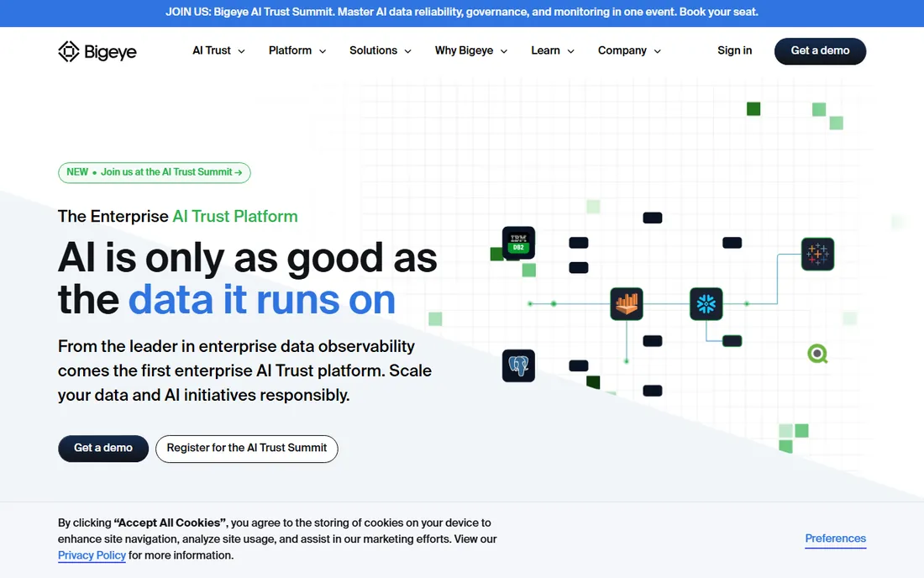Click the hero Get a demo button
Image resolution: width=924 pixels, height=578 pixels.
click(x=103, y=449)
